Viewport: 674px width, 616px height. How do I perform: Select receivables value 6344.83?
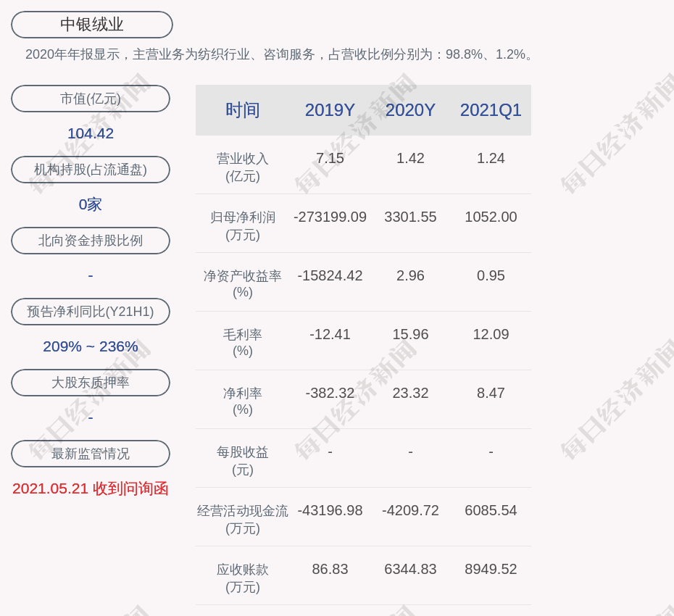[x=410, y=569]
